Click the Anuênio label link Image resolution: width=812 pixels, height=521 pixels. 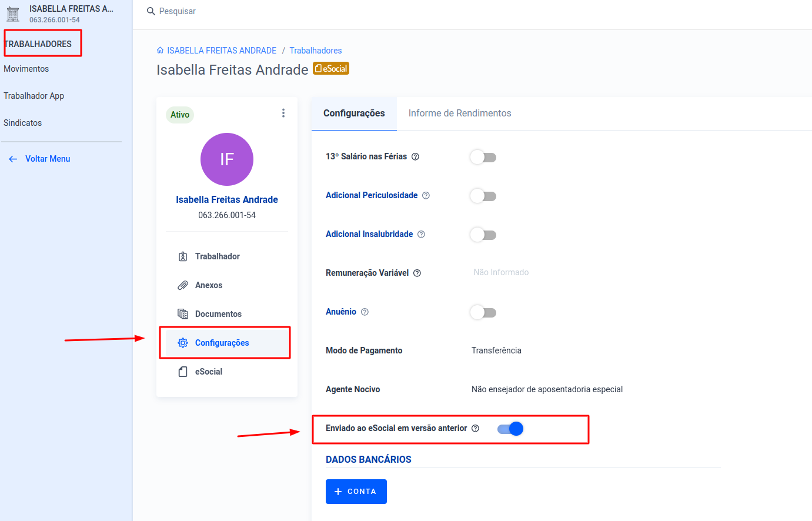(341, 312)
